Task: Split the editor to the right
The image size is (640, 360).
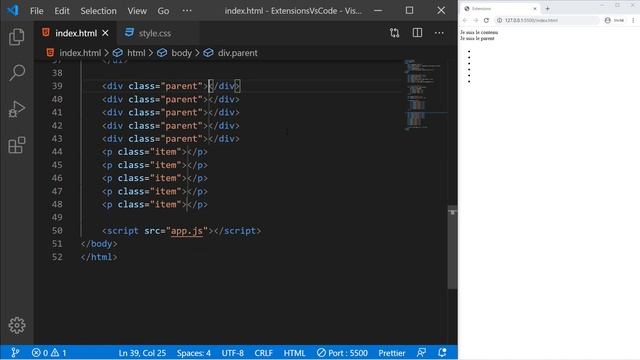Action: [x=417, y=33]
